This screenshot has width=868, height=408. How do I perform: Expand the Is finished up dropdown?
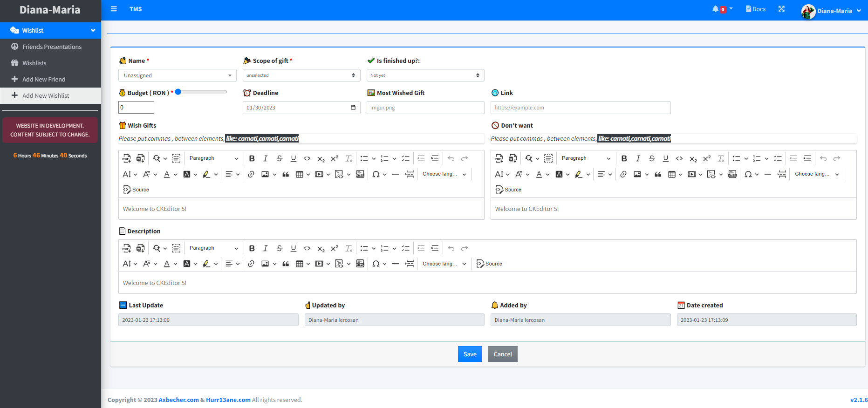[425, 75]
